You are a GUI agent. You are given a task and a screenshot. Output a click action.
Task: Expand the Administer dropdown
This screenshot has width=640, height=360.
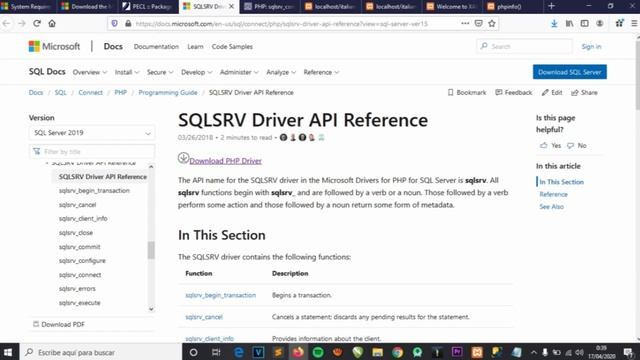click(239, 72)
